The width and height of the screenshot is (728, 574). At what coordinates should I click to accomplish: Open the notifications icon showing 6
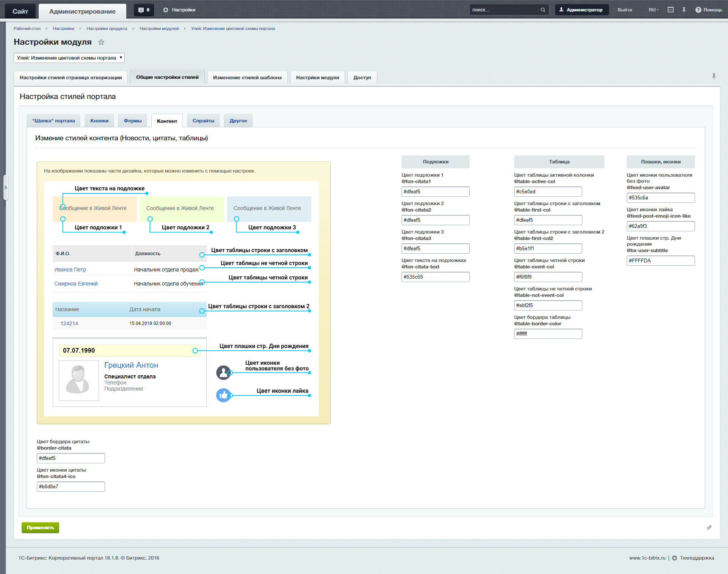144,10
